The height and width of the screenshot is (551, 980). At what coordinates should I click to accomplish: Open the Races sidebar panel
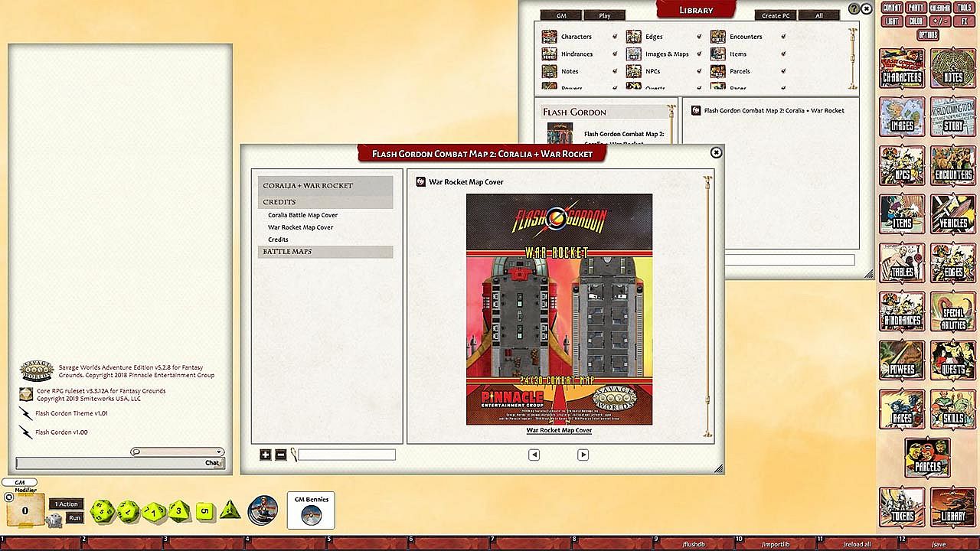902,409
